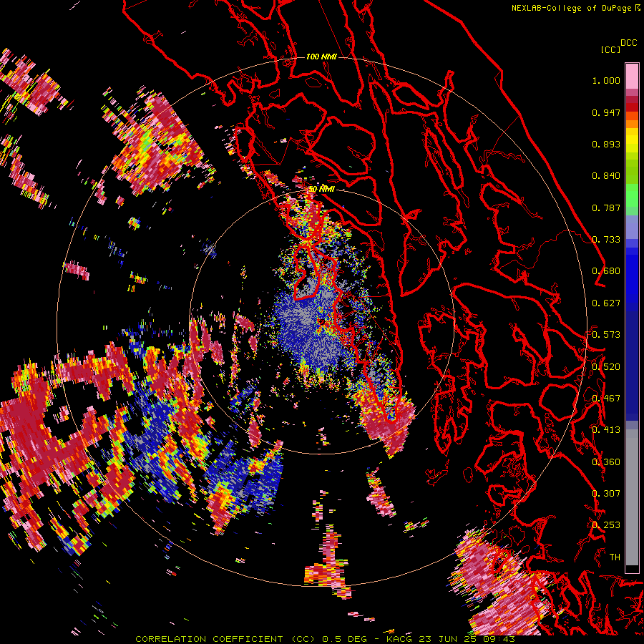Pick the light pink segment of the color bar
Viewport: 644px width, 644px height.
[x=632, y=76]
